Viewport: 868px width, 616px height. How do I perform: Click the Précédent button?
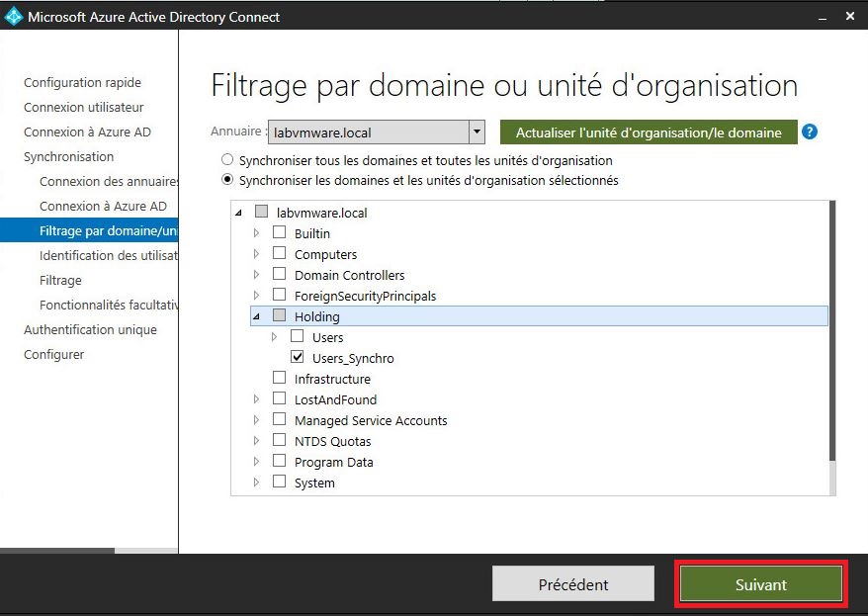coord(573,584)
